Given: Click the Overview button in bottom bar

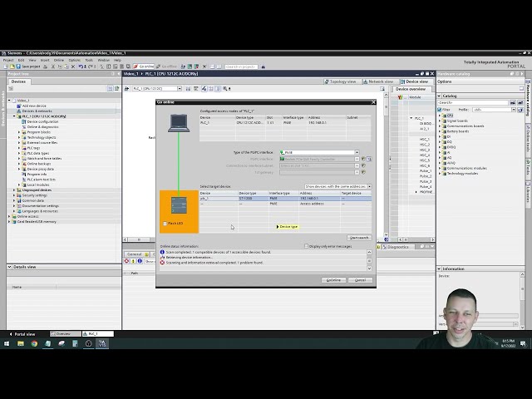Looking at the screenshot, I should tap(65, 334).
